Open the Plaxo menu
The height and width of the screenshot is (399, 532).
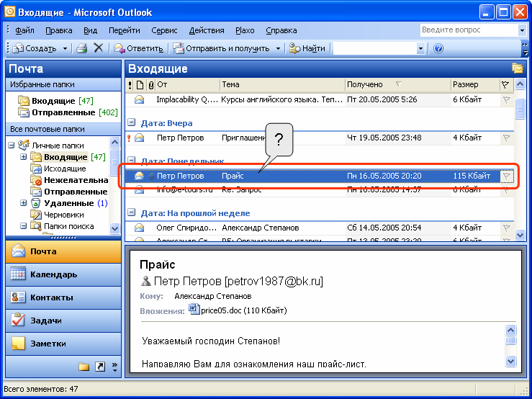coord(245,30)
